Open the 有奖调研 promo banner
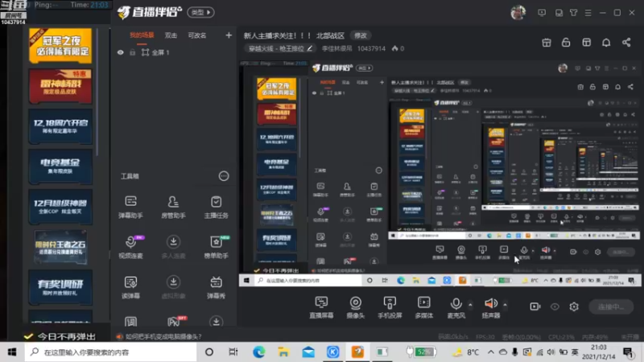Image resolution: width=644 pixels, height=362 pixels. (x=60, y=287)
